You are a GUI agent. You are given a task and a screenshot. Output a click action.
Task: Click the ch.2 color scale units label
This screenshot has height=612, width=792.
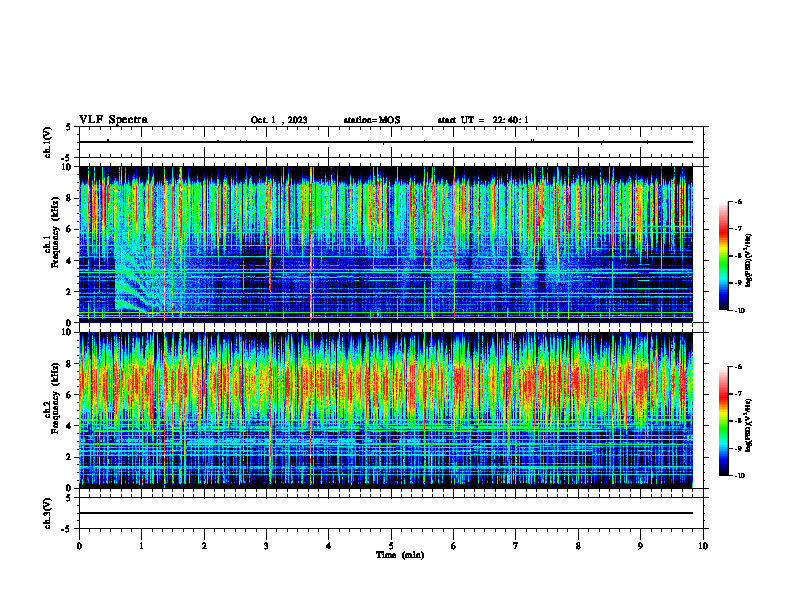click(x=749, y=425)
